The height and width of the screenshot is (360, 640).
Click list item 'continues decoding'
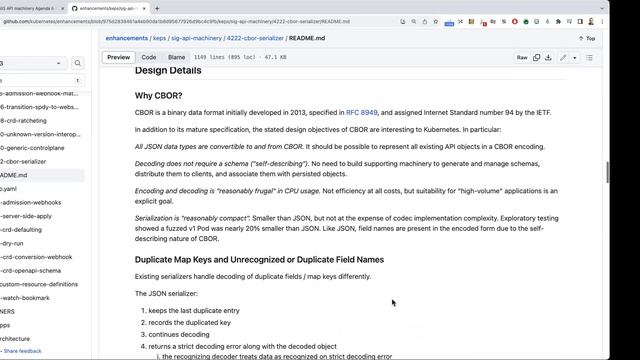pyautogui.click(x=179, y=334)
